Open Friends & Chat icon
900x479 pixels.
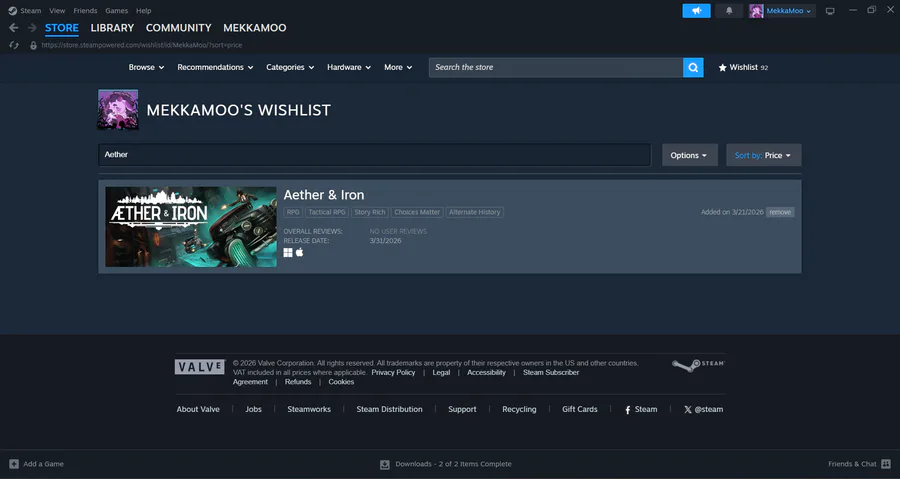coord(886,464)
